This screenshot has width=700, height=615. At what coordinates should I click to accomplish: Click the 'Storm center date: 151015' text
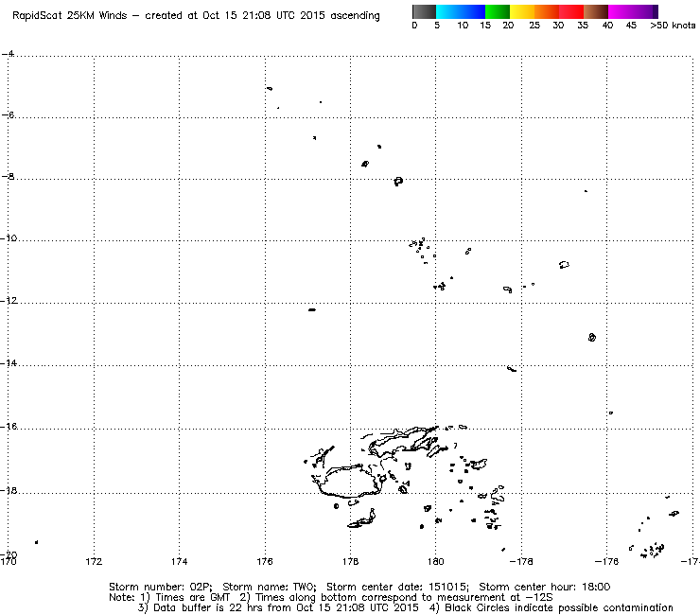(x=397, y=587)
